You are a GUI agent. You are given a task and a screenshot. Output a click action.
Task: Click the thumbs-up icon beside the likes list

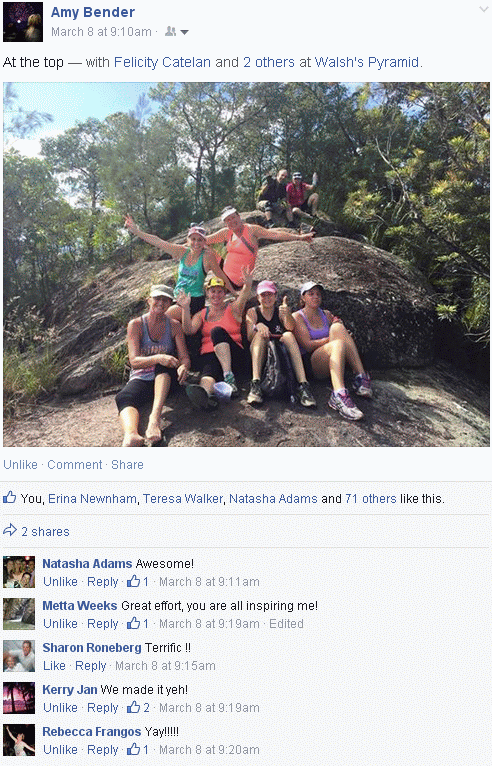(9, 498)
